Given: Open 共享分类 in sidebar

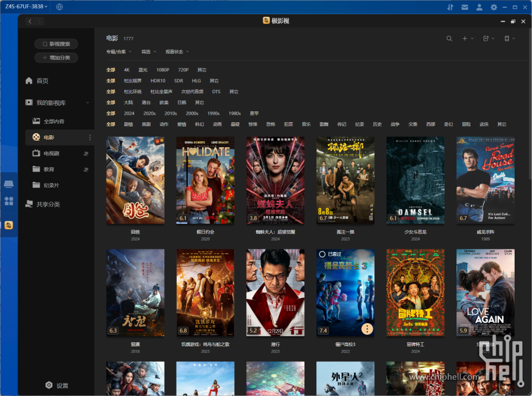Looking at the screenshot, I should click(x=42, y=204).
